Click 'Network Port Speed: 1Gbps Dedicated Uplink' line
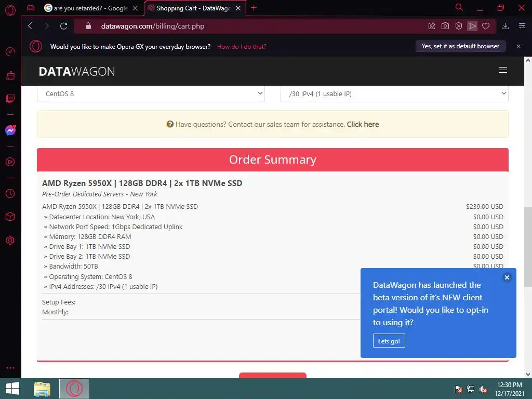This screenshot has height=399, width=532. (x=116, y=227)
